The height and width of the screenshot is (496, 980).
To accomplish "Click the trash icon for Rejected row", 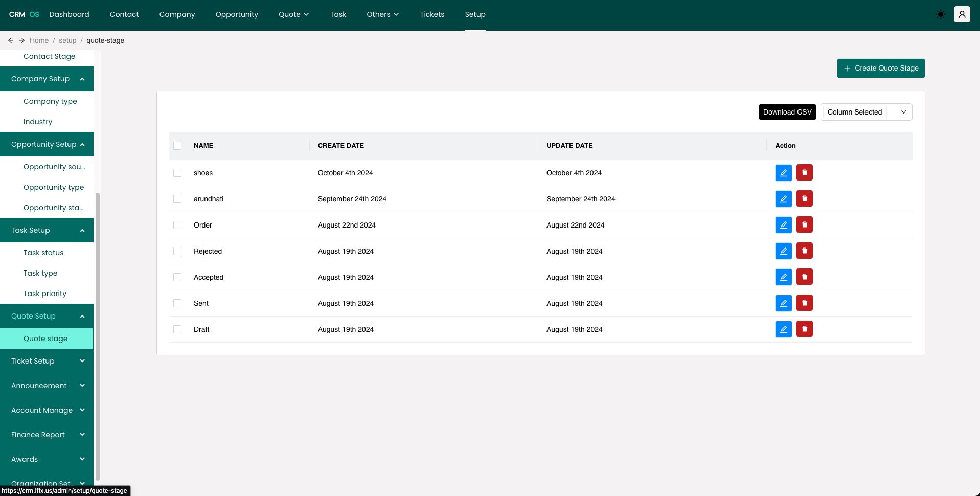I will (804, 251).
